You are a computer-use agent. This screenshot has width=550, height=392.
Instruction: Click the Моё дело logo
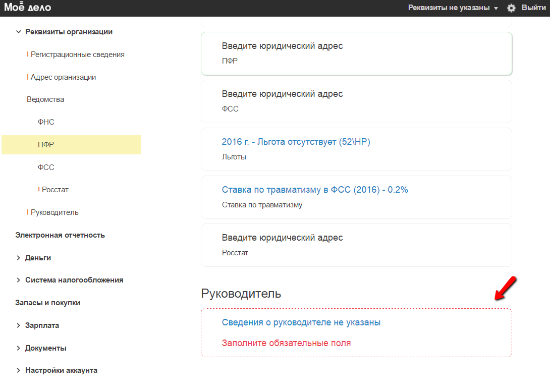(27, 8)
